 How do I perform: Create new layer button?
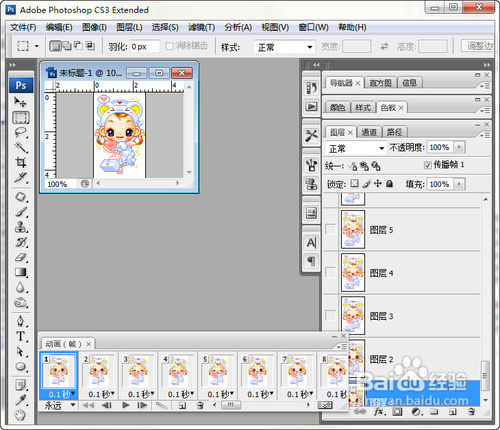point(452,412)
